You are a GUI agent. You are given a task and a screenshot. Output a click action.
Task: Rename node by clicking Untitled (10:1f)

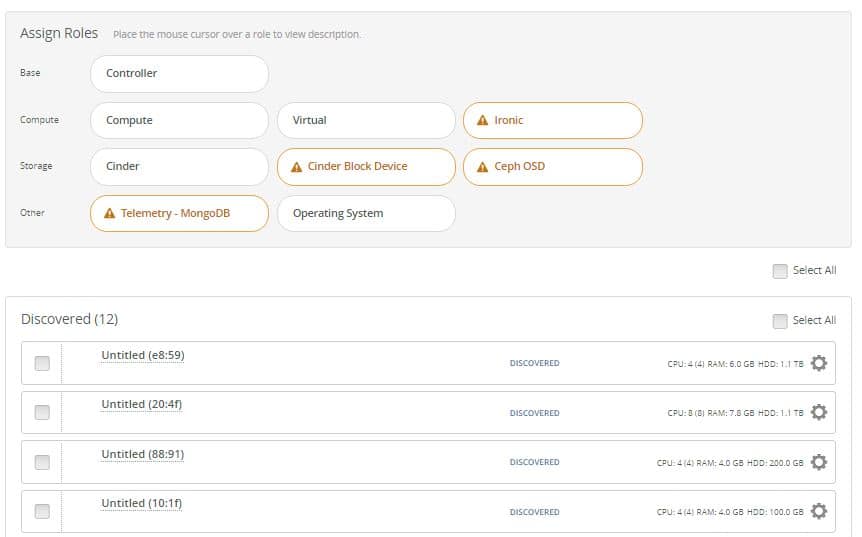141,503
